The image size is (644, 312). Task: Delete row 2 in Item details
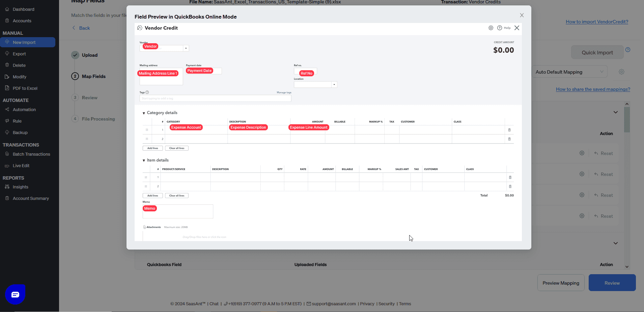click(510, 186)
